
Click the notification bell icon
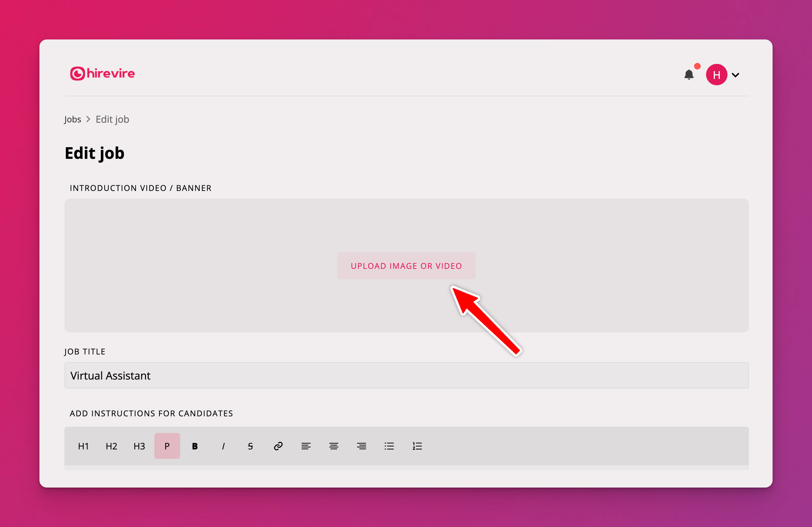tap(688, 75)
